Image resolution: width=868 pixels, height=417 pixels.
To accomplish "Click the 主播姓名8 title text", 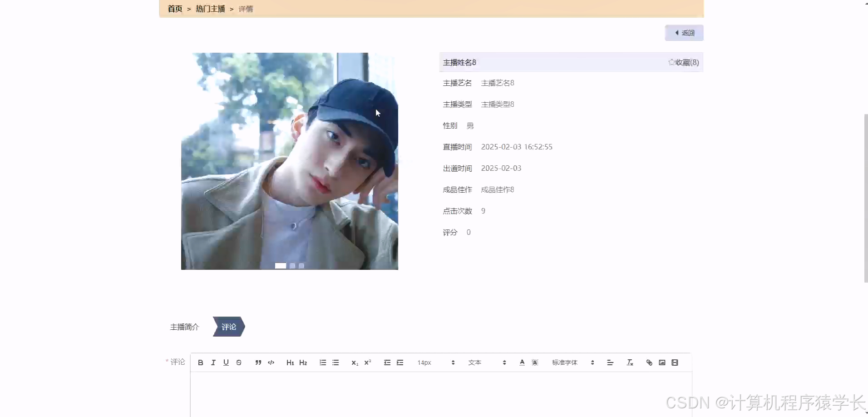I will coord(459,62).
